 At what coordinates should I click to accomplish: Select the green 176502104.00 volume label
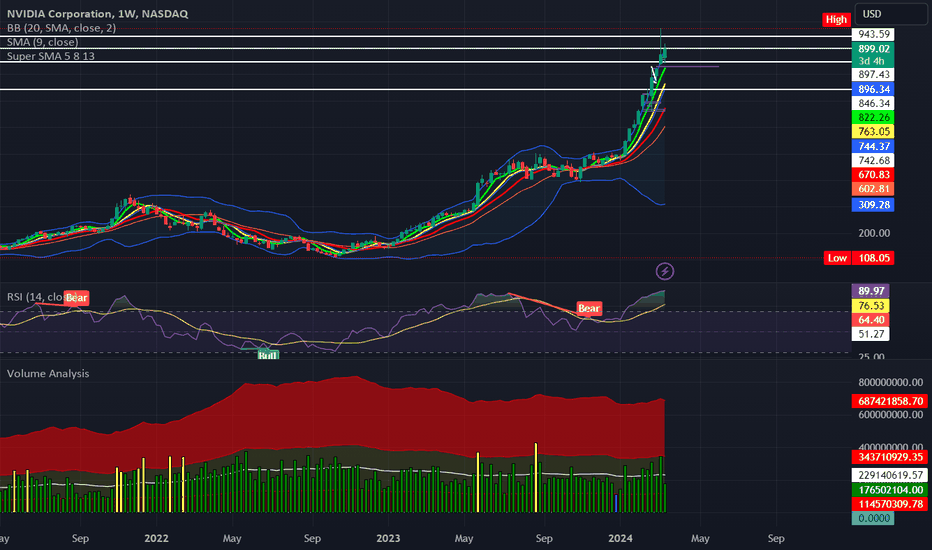coord(890,490)
